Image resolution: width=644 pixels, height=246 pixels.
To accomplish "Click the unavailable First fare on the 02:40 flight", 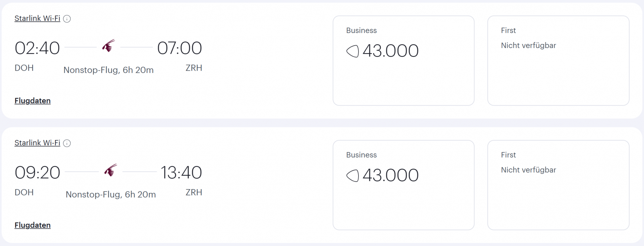I will [x=558, y=61].
